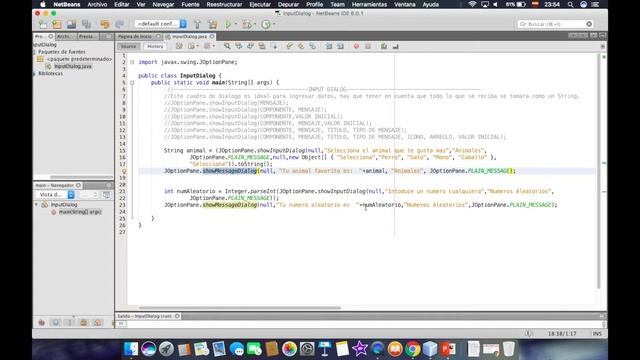Open System Preferences in the Dock

(307, 349)
